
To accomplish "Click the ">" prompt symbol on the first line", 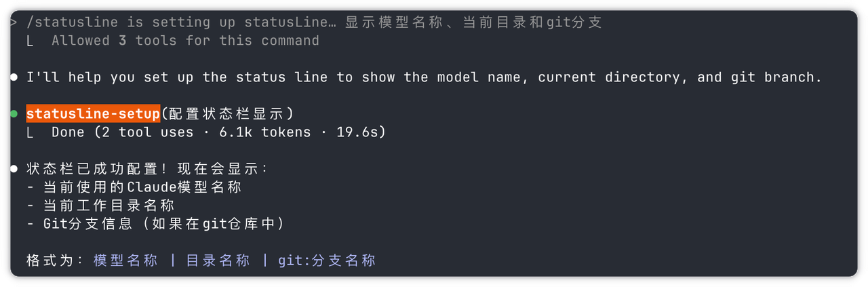I will pos(14,22).
